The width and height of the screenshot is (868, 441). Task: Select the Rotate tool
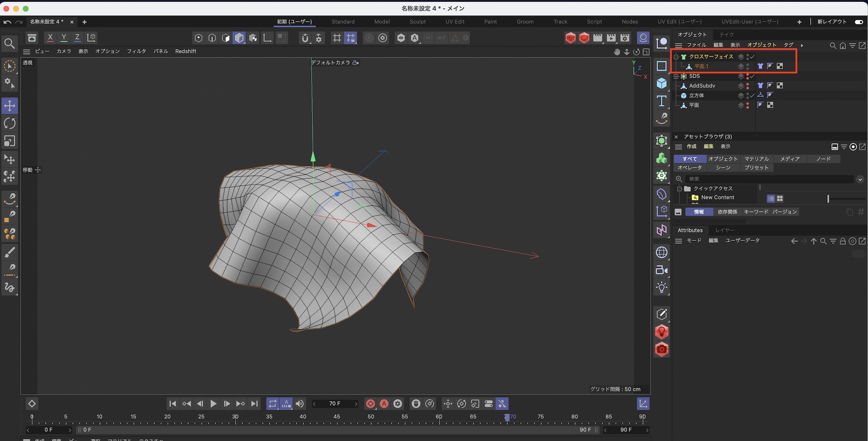tap(10, 123)
